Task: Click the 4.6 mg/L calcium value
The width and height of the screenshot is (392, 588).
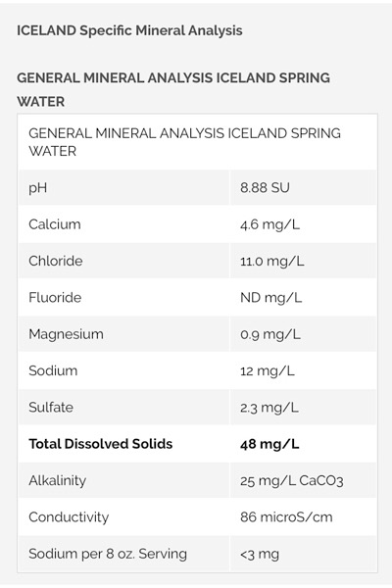Action: (269, 224)
